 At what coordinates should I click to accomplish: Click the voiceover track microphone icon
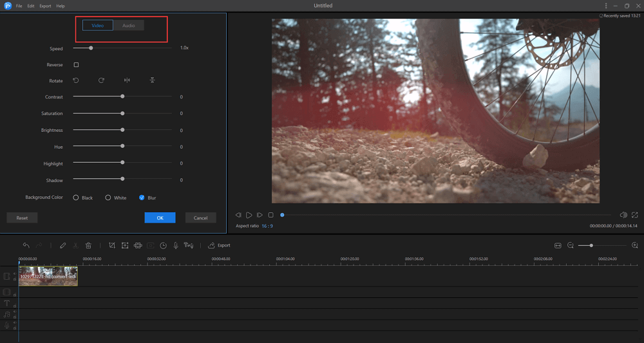pos(6,326)
